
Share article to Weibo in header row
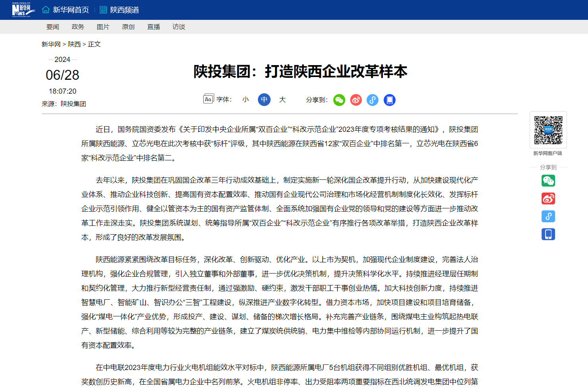click(x=356, y=100)
